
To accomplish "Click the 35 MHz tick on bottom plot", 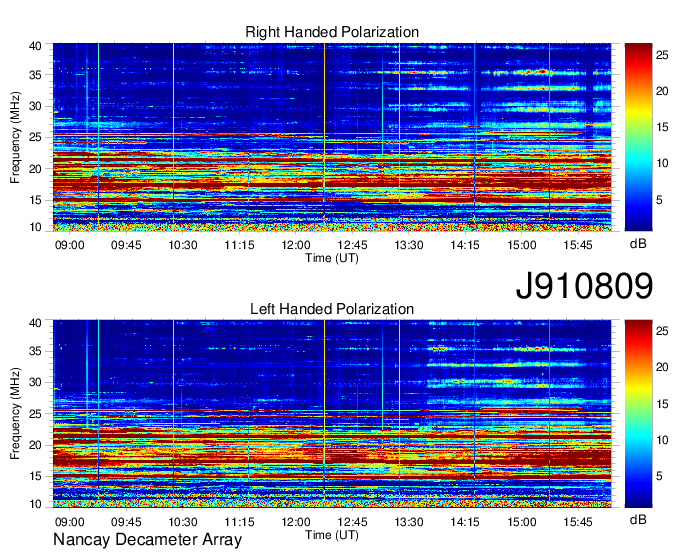I will tap(35, 351).
